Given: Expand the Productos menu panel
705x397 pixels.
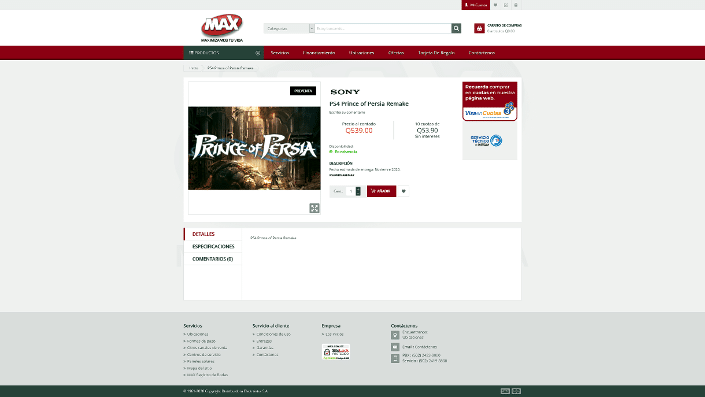Looking at the screenshot, I should [223, 53].
